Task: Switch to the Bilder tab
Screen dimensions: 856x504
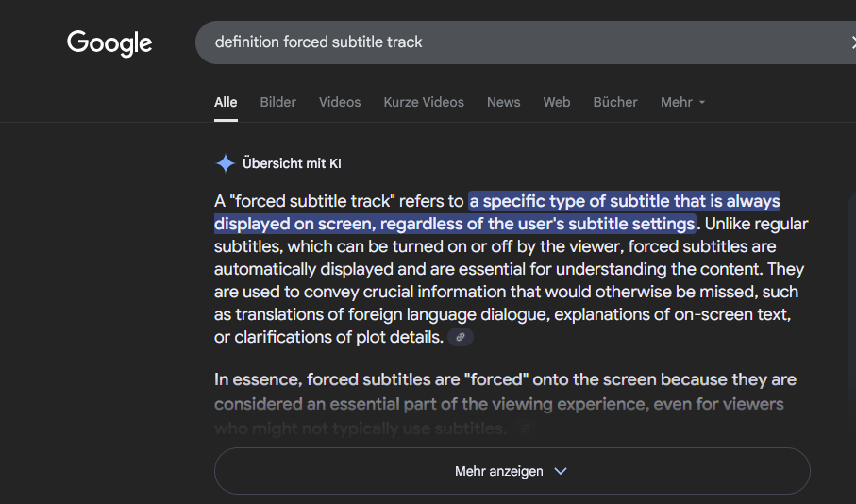Action: point(277,102)
